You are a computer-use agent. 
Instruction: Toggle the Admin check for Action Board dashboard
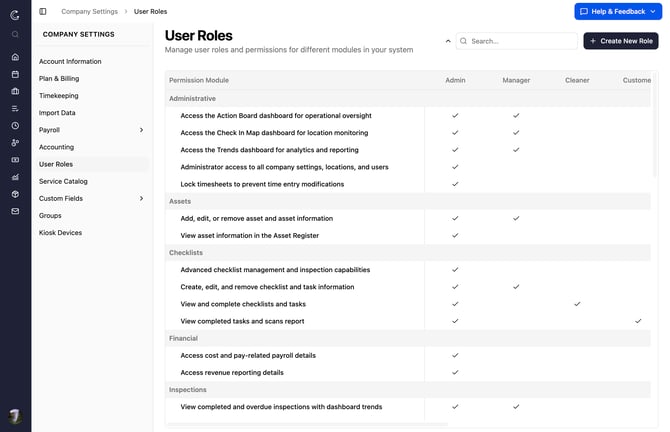pos(455,115)
